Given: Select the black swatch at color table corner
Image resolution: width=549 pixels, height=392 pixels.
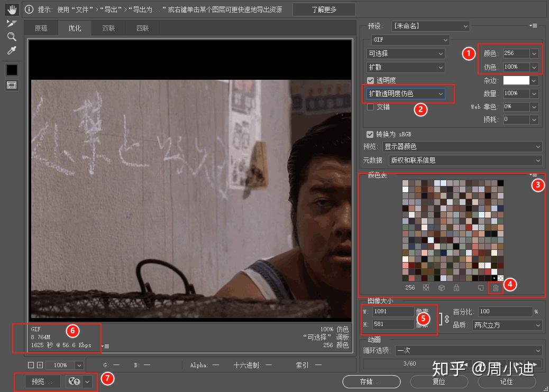Looking at the screenshot, I should click(500, 183).
